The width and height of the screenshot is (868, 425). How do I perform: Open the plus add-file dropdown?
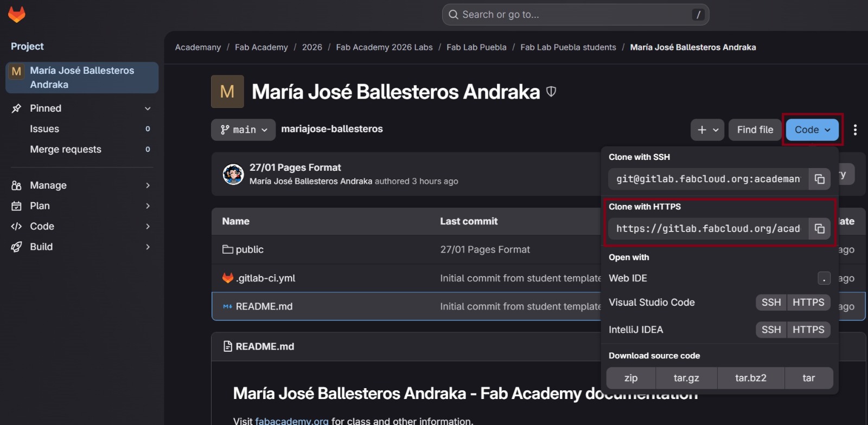(x=707, y=130)
